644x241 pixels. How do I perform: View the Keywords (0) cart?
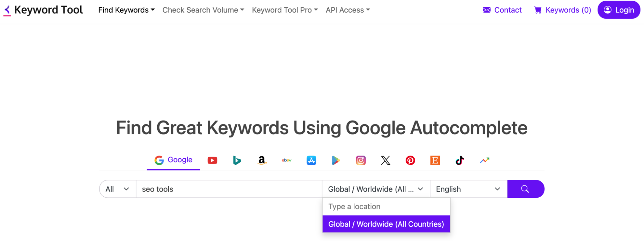[x=562, y=10]
